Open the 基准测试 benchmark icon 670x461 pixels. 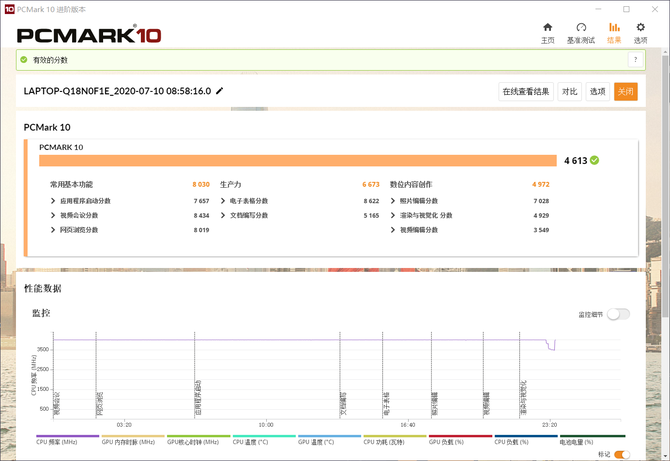(581, 28)
